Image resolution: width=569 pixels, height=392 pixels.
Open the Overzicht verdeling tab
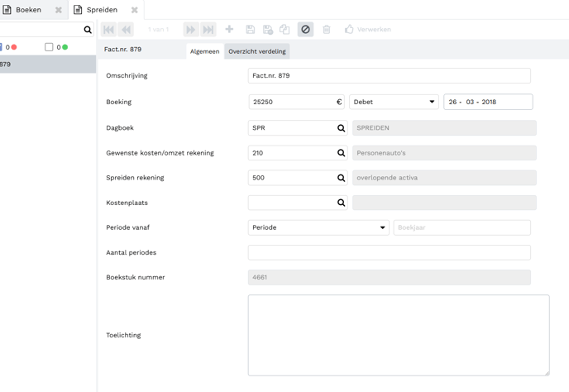coord(257,51)
